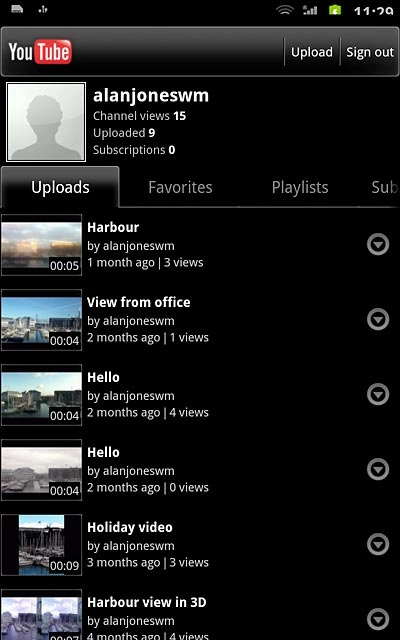
Task: Switch to the Playlists tab
Action: tap(300, 187)
